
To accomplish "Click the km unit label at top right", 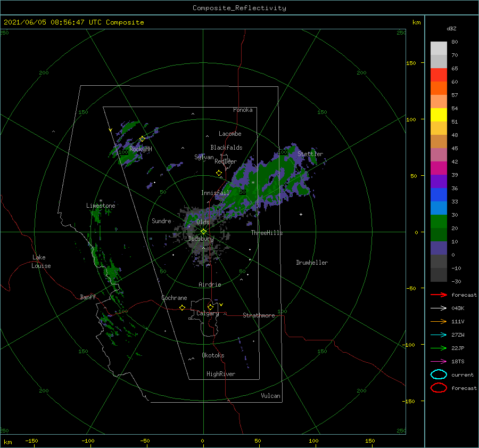I will click(416, 22).
